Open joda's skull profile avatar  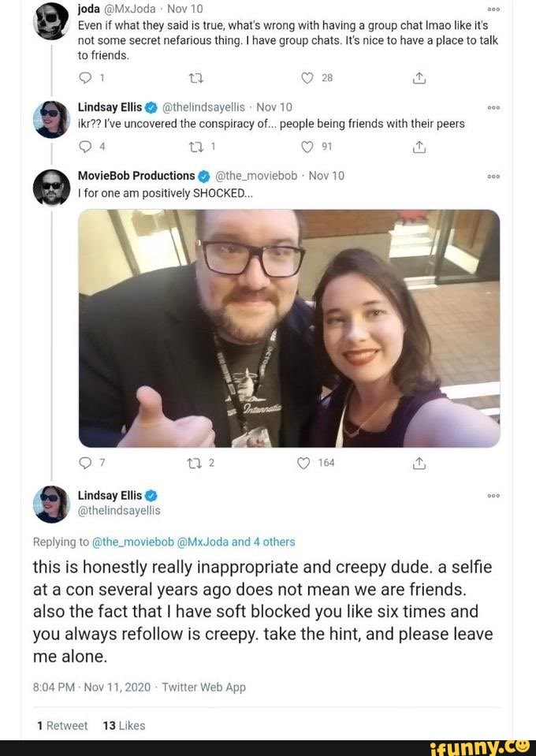[x=51, y=21]
